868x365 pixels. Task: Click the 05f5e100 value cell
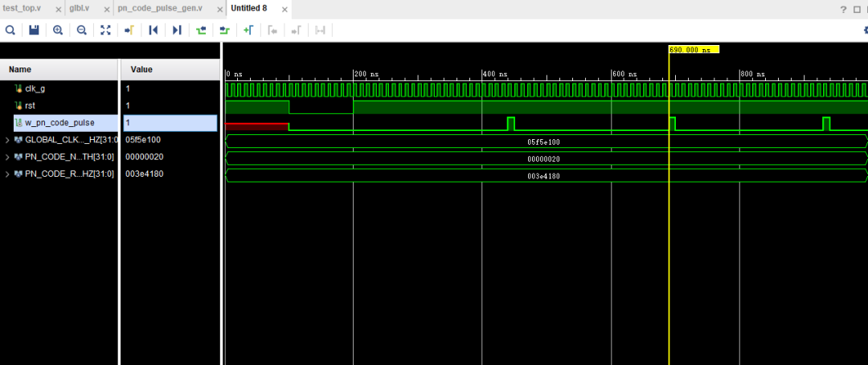(170, 140)
